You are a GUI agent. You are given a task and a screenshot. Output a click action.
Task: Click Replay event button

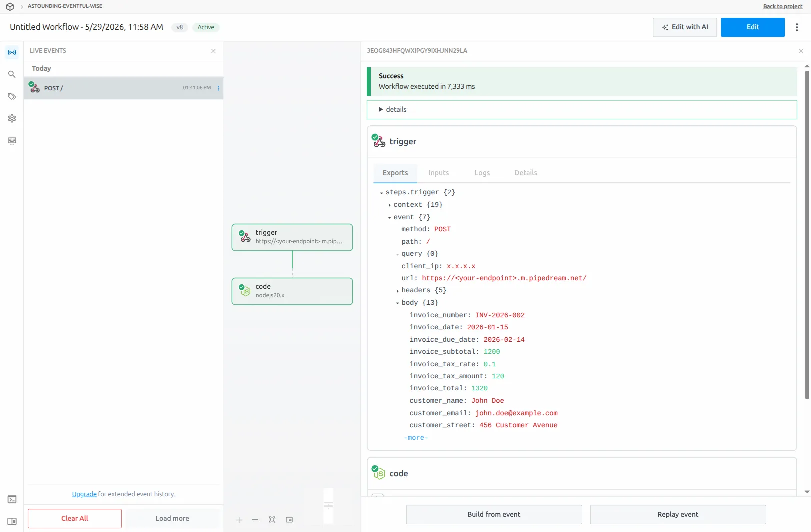tap(678, 514)
